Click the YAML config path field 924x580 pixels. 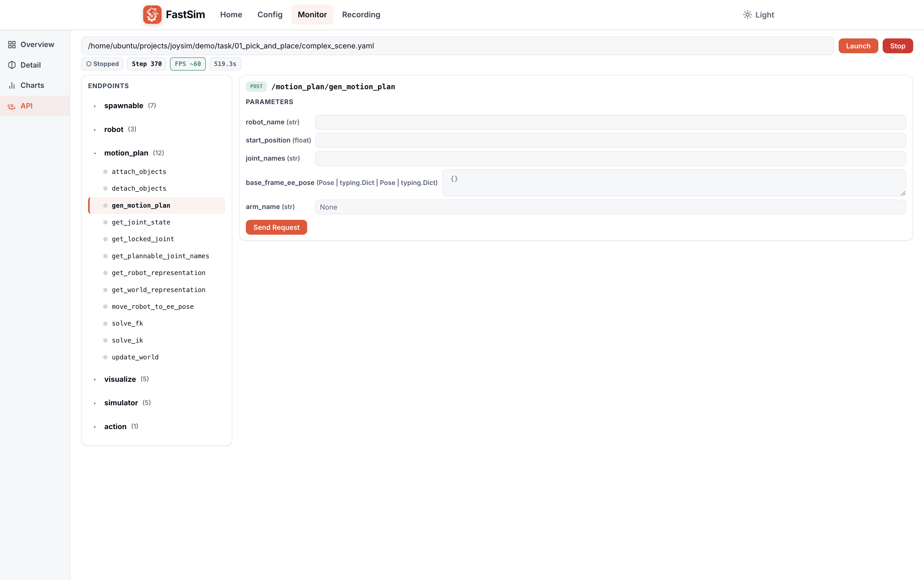pos(457,46)
